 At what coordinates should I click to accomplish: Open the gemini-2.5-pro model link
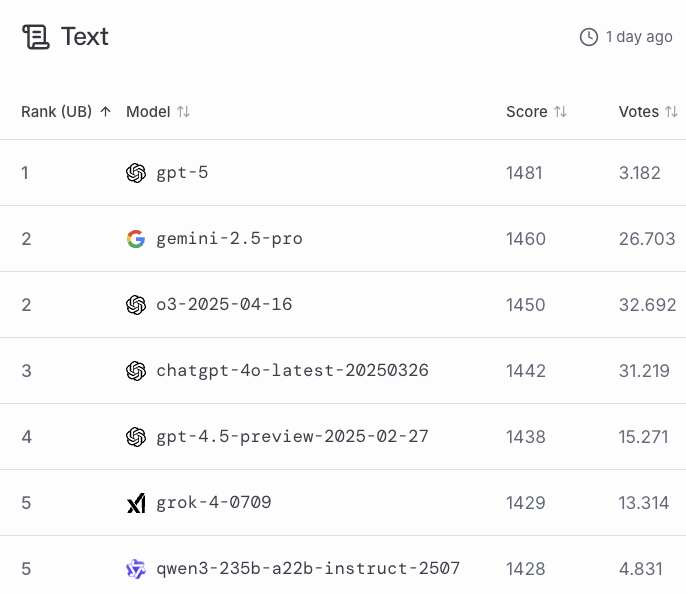pyautogui.click(x=229, y=239)
